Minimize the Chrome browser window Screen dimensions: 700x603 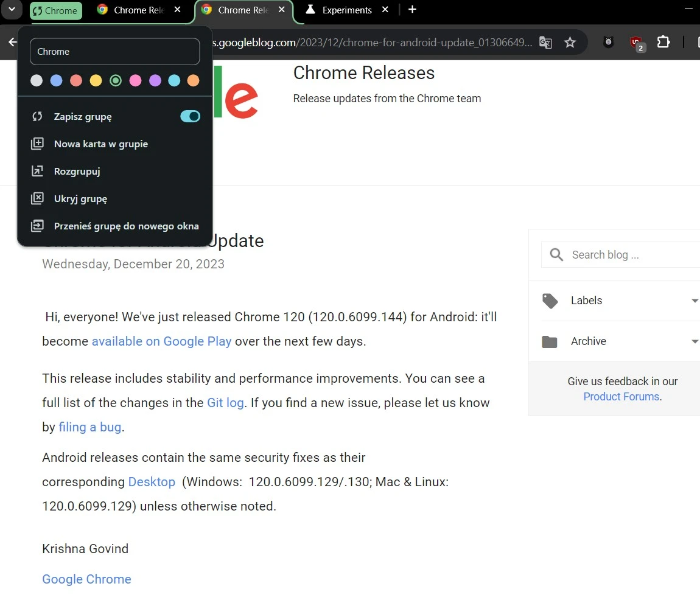[688, 9]
